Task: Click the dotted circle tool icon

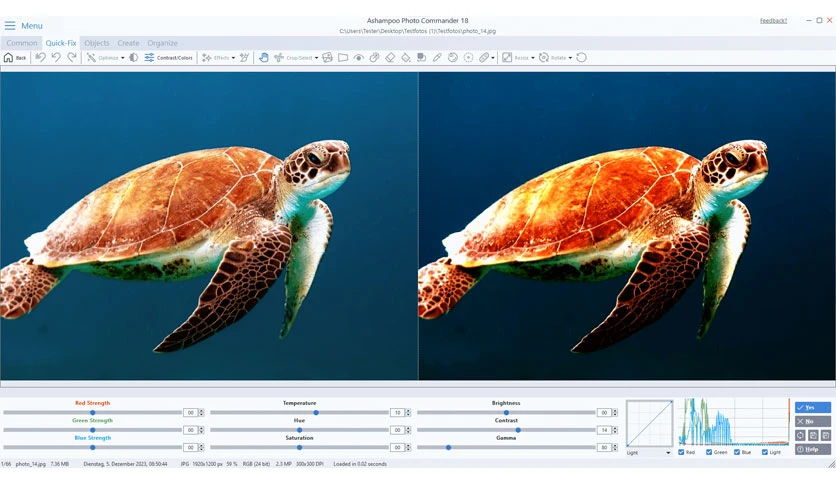Action: [x=468, y=58]
